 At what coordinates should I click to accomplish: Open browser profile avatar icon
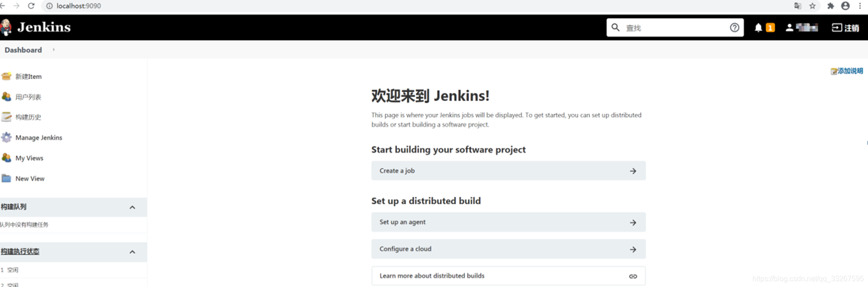(x=846, y=6)
